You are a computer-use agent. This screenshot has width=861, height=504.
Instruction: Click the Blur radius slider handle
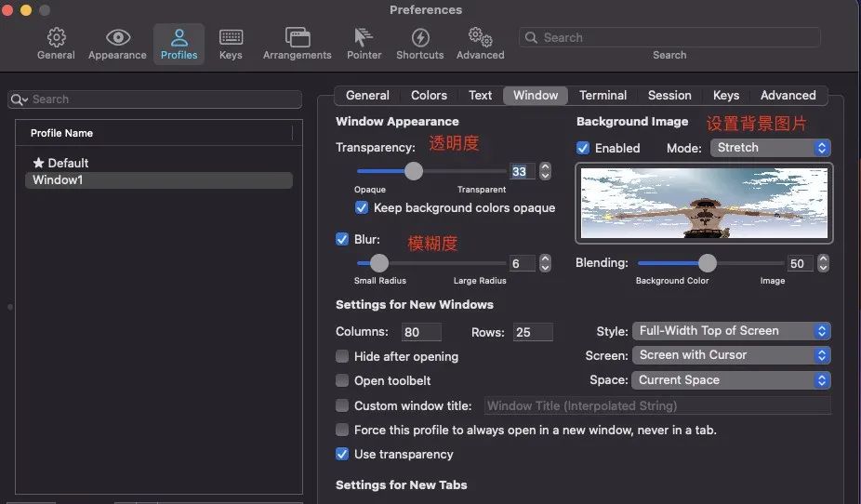(378, 263)
